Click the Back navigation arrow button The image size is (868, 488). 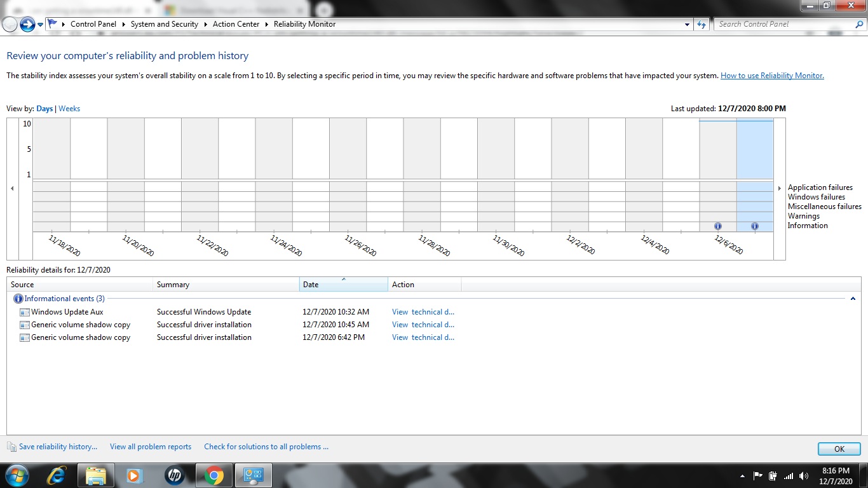[10, 24]
